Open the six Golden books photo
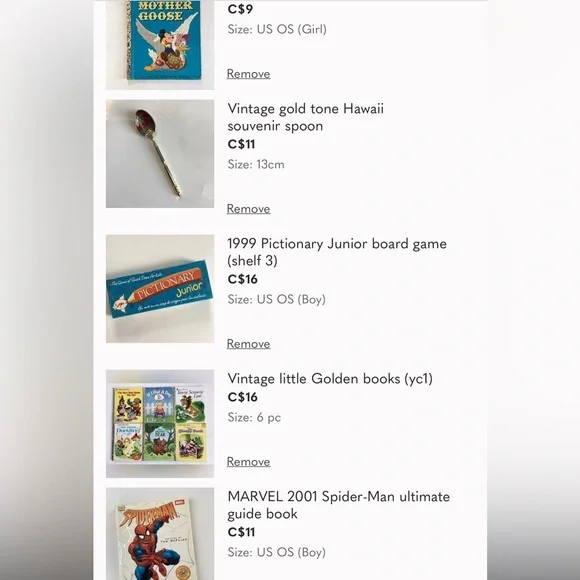 coord(160,424)
